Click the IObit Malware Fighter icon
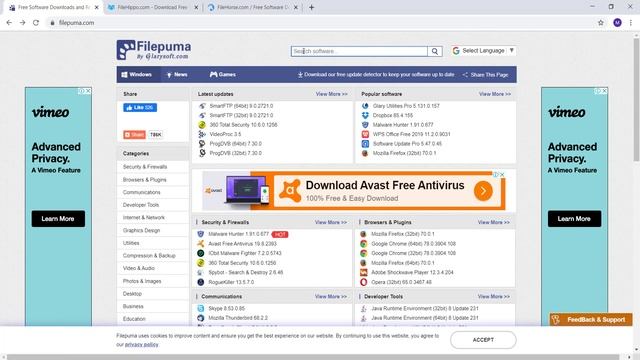 200,253
